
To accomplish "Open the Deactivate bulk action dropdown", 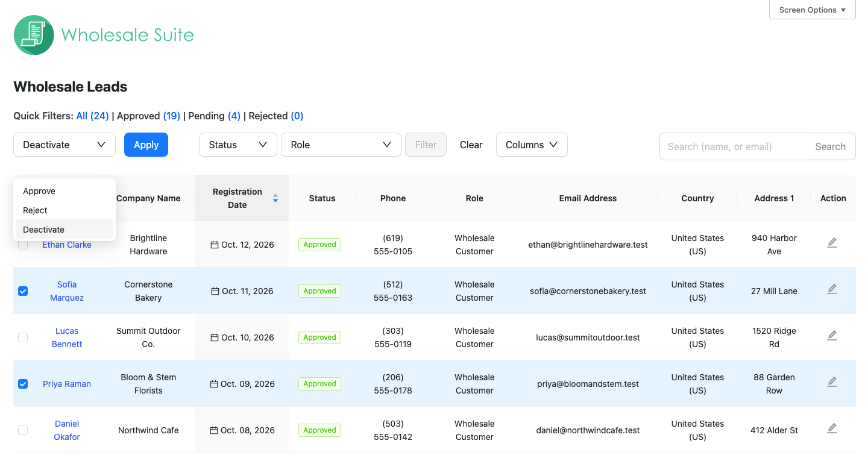I will [64, 145].
